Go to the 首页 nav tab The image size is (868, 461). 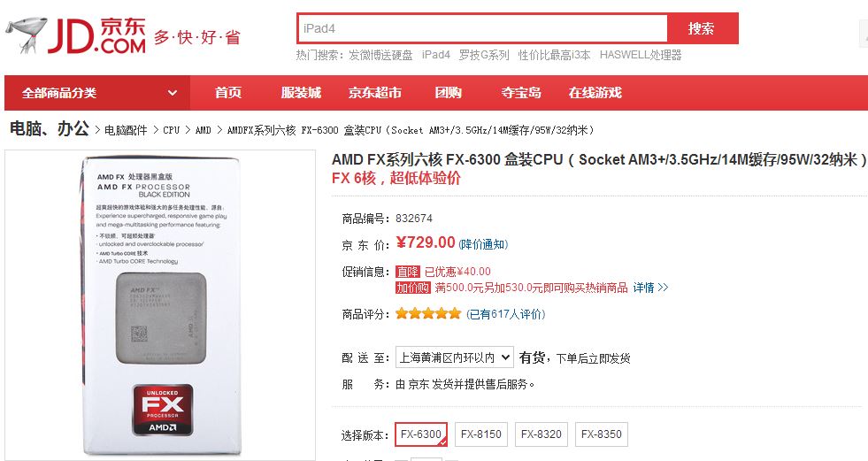pos(228,93)
